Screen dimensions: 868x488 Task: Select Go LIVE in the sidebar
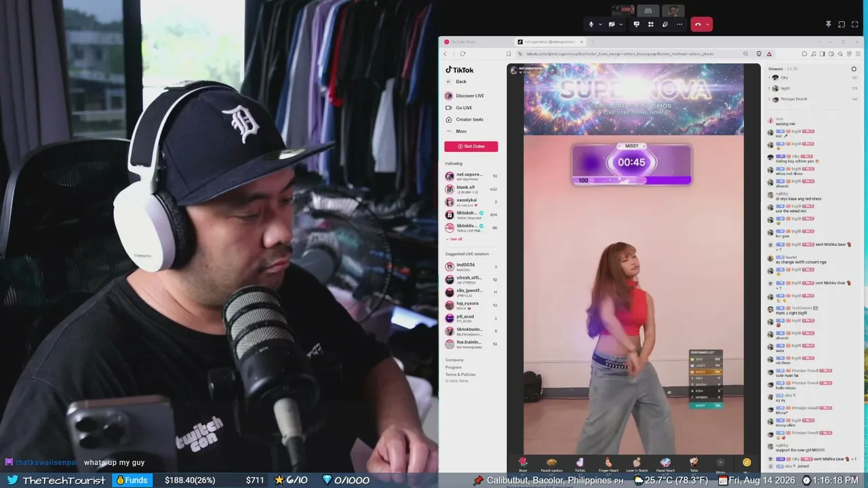(458, 108)
